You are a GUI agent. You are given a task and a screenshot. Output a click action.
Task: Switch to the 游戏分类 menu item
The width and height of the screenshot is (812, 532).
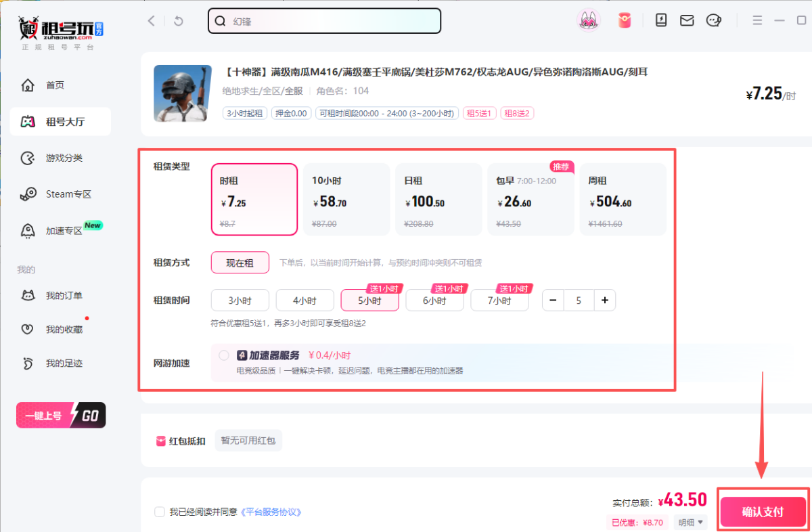(x=27, y=158)
